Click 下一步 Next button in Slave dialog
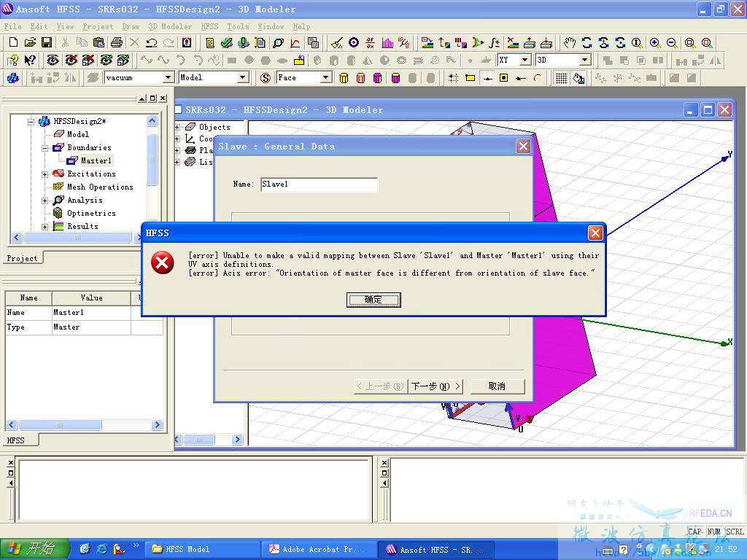 tap(436, 386)
